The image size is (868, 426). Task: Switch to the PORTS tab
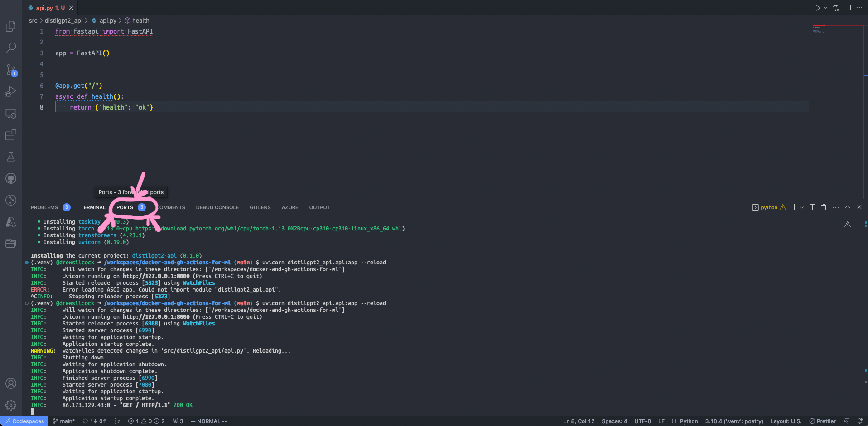(x=125, y=207)
